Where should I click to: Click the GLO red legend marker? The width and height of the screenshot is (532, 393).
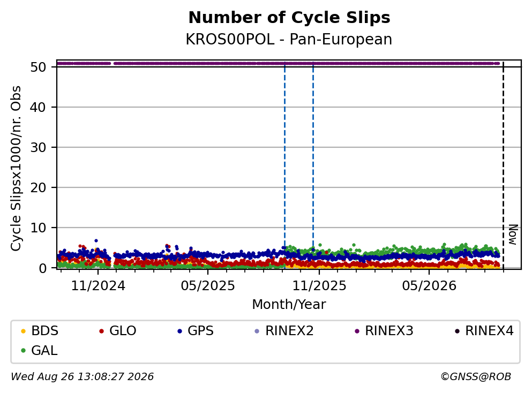click(x=101, y=331)
